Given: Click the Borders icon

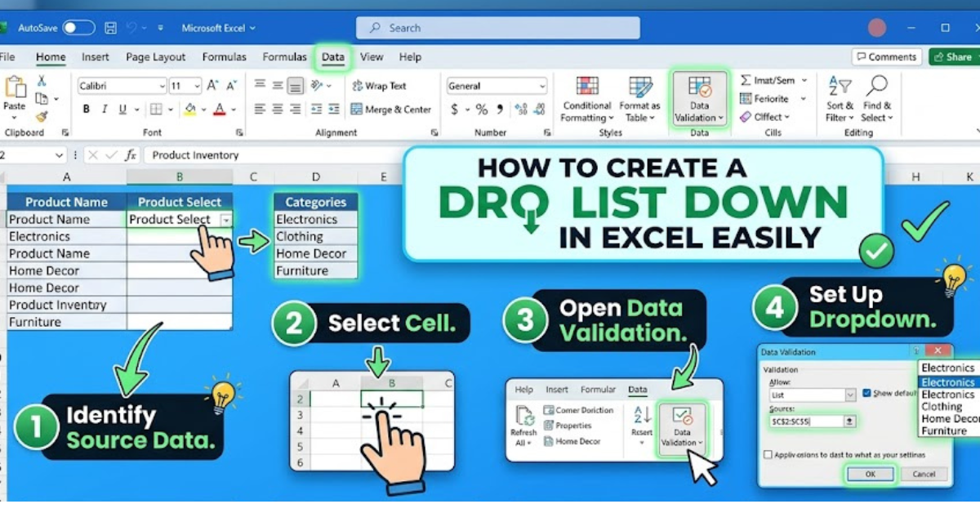Looking at the screenshot, I should pos(158,109).
